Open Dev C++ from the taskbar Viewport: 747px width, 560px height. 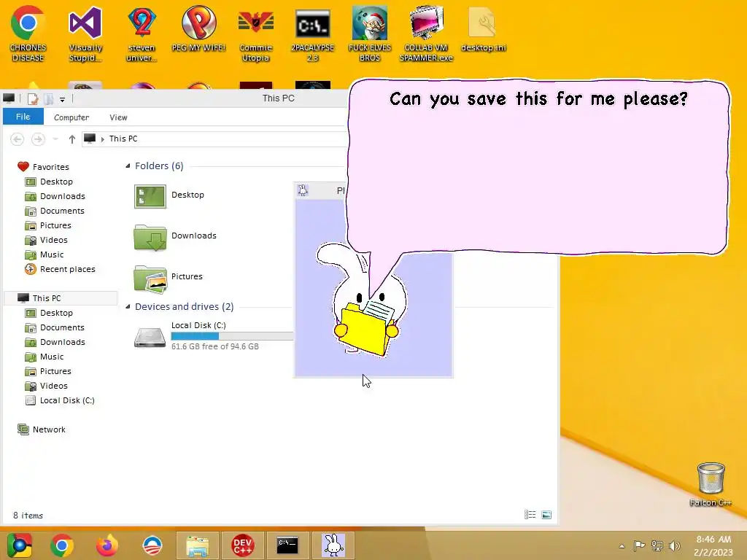242,545
